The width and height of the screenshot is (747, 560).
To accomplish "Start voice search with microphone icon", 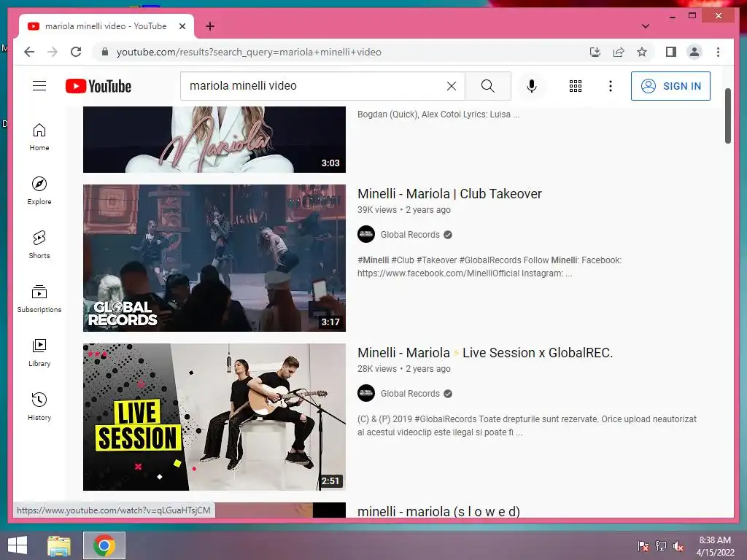I will [x=532, y=86].
